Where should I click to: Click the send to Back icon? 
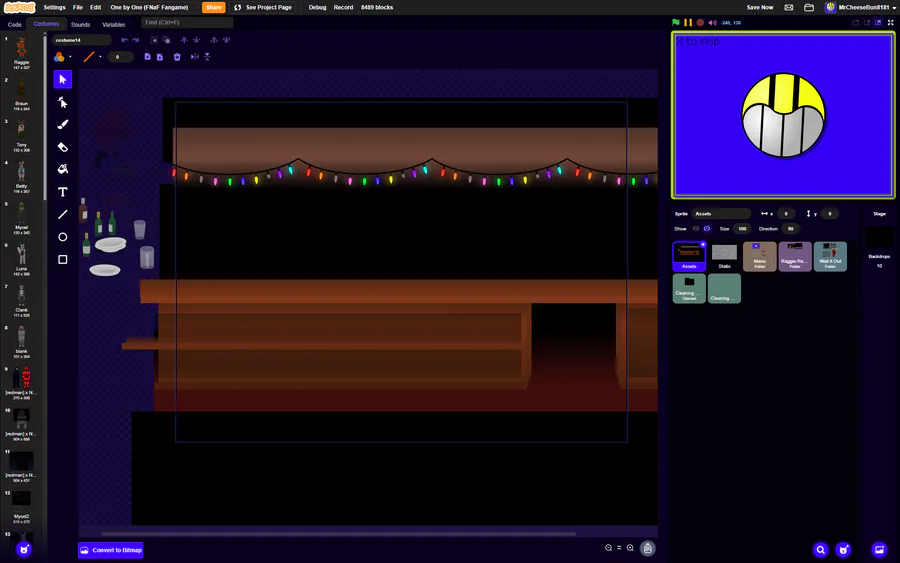coord(226,40)
